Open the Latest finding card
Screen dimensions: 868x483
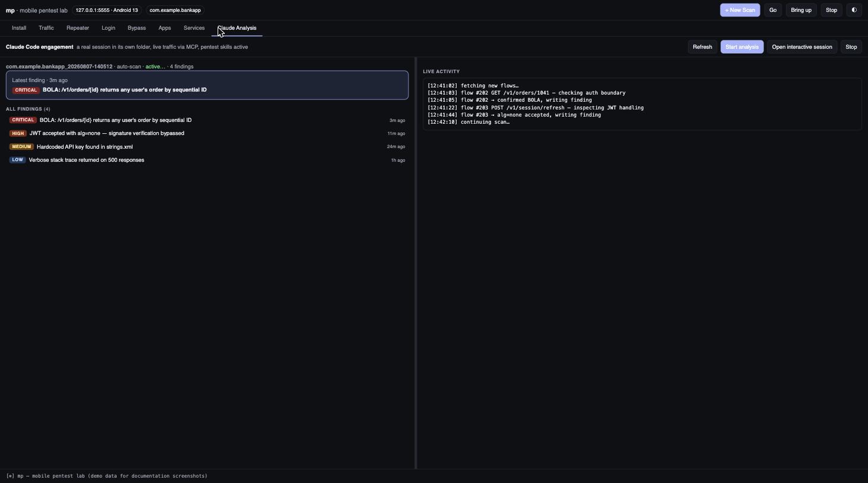pyautogui.click(x=207, y=85)
